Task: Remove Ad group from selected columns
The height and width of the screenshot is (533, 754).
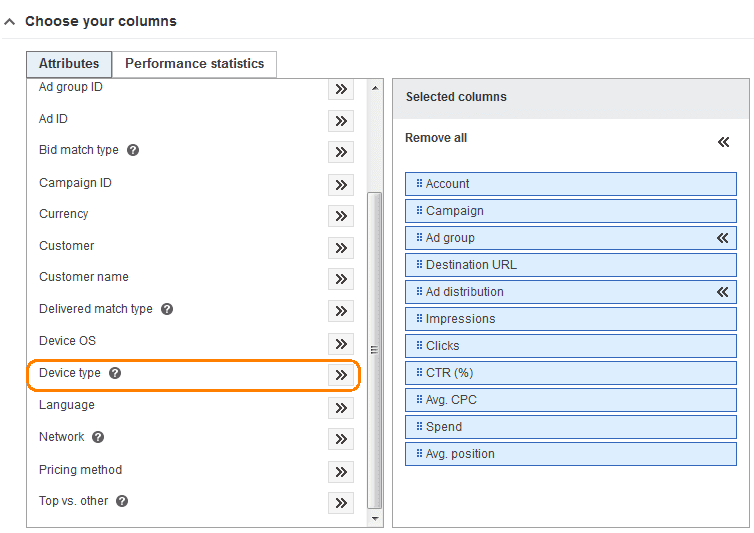Action: (722, 238)
